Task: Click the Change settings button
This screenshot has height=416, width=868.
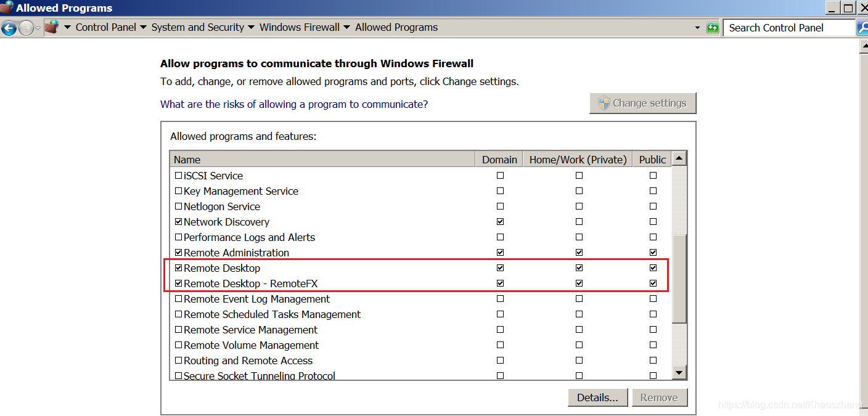Action: point(643,104)
